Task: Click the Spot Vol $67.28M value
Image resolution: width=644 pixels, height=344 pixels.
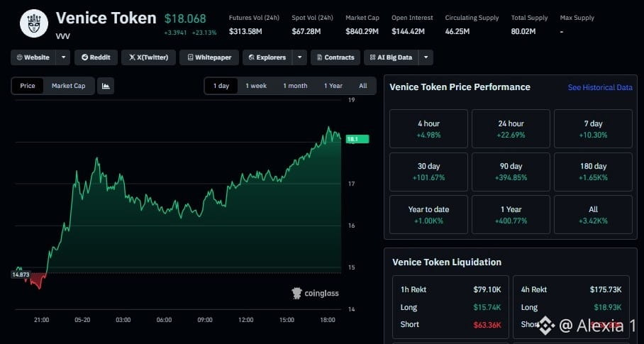Action: point(306,31)
